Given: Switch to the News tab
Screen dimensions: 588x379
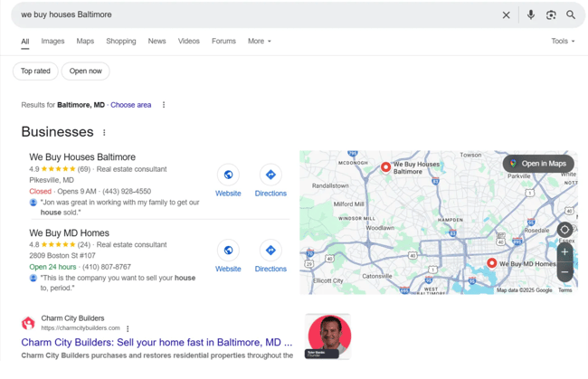Looking at the screenshot, I should pyautogui.click(x=156, y=42).
